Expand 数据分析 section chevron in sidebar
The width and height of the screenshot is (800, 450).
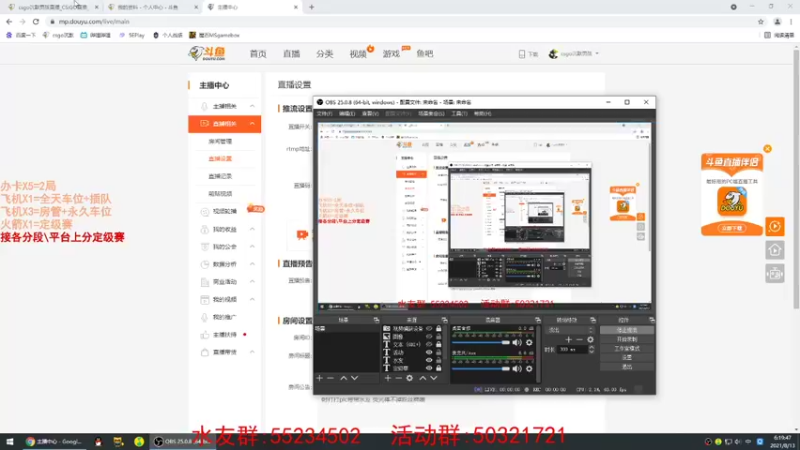[252, 264]
